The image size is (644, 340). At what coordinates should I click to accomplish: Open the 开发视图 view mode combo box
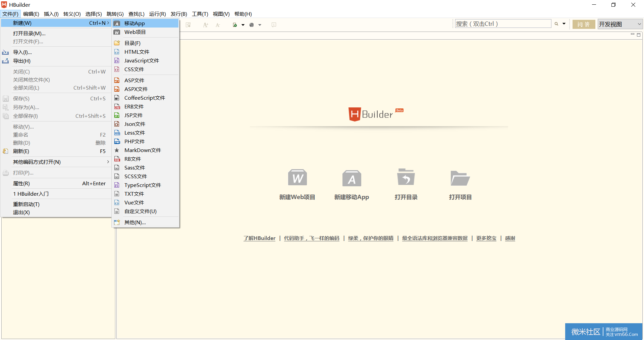[x=620, y=24]
